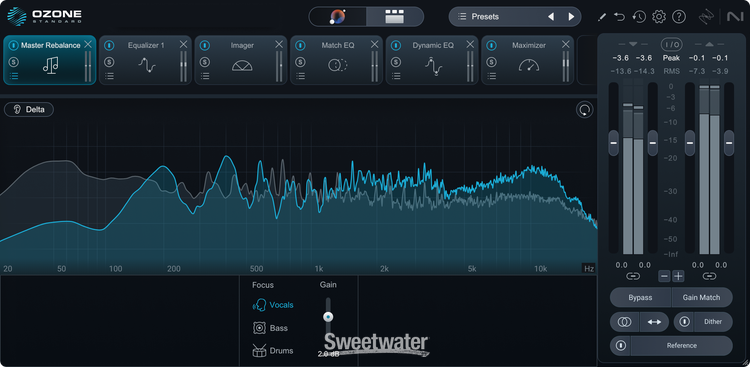The image size is (750, 367).
Task: Choose Bass as the focus
Action: click(x=270, y=328)
